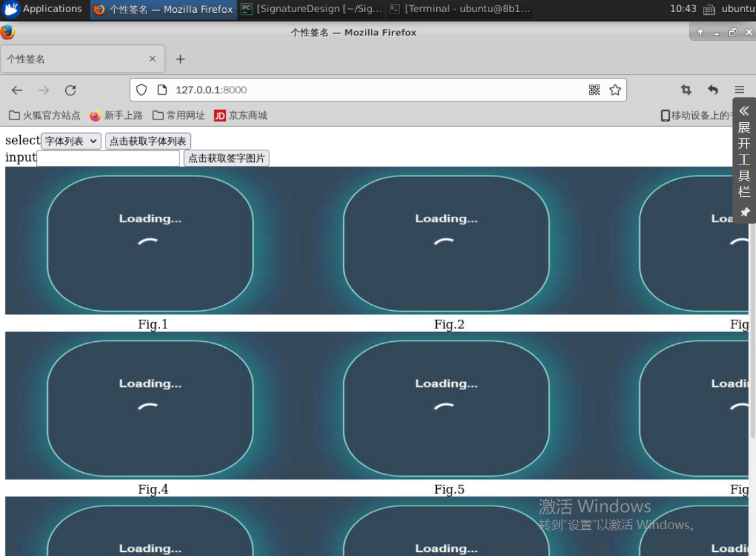Switch to SignatureDesign PyCharm window
This screenshot has width=756, height=556.
(x=312, y=9)
